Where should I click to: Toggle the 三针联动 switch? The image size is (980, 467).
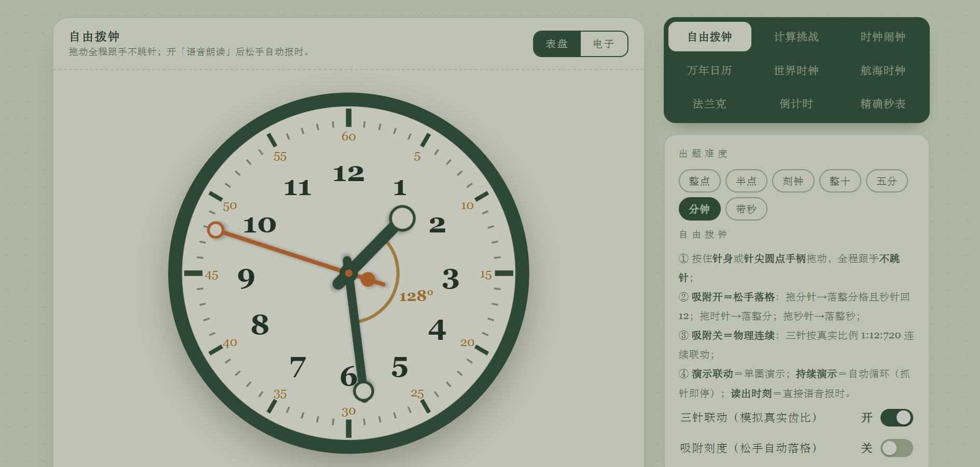(897, 418)
